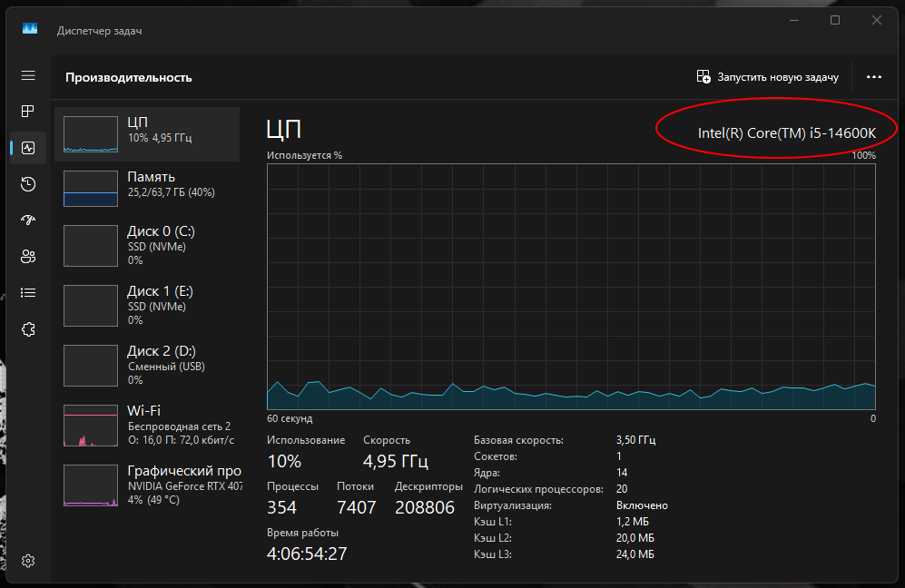
Task: Click the Кэш L1 value 1,2 МБ
Action: (633, 522)
